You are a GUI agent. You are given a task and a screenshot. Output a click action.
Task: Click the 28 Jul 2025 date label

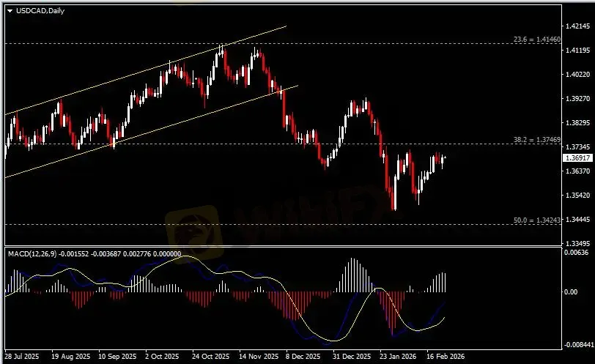pos(22,357)
